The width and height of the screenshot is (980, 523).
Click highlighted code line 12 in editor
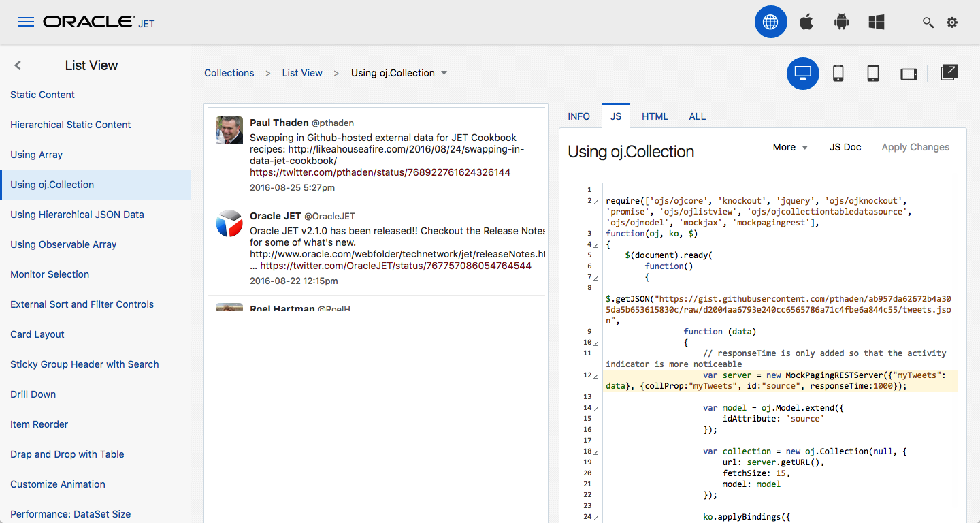tap(781, 381)
